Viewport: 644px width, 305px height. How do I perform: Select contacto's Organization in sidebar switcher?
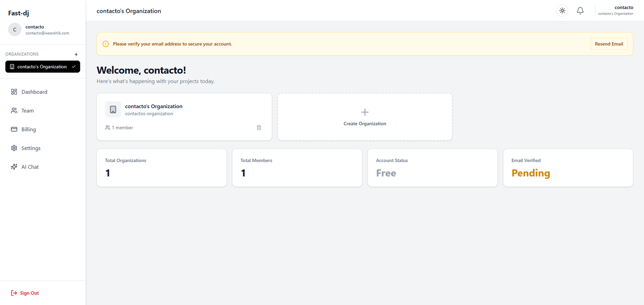(42, 67)
